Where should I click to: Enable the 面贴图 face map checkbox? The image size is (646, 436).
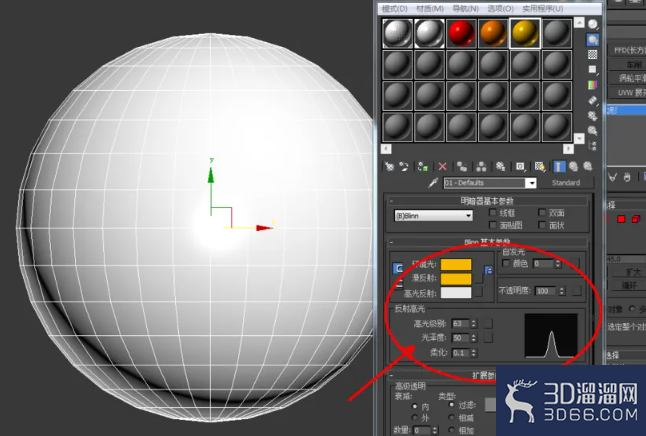coord(493,225)
